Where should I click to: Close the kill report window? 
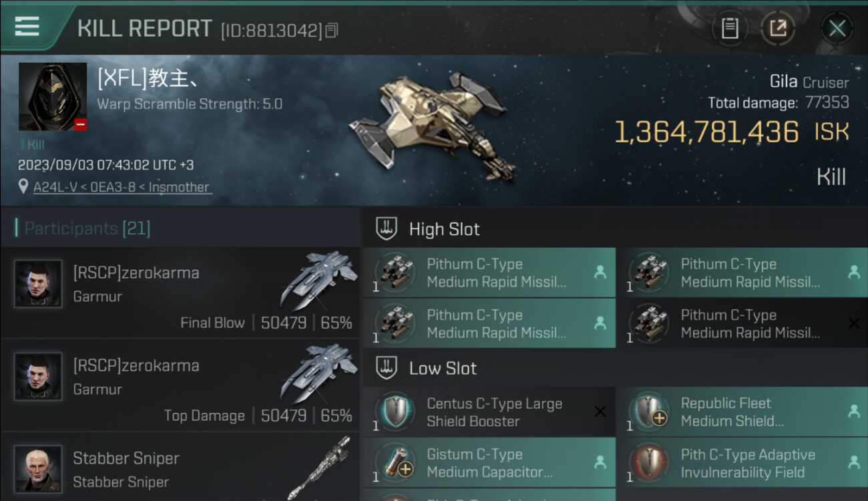click(837, 28)
